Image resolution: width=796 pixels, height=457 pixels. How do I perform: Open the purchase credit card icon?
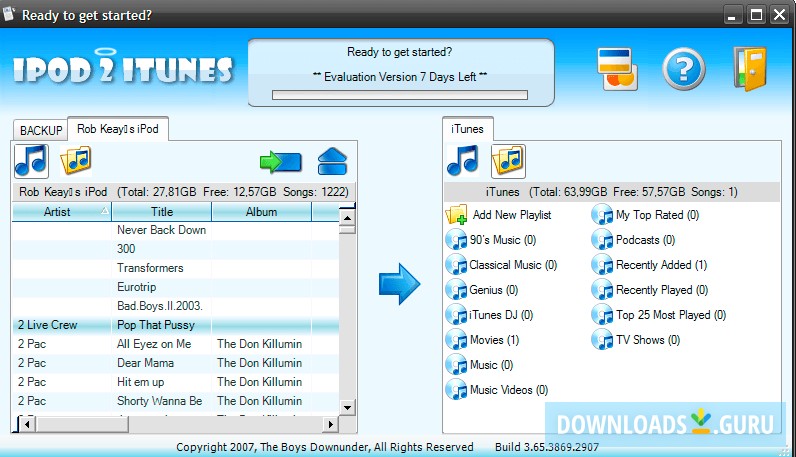point(617,69)
